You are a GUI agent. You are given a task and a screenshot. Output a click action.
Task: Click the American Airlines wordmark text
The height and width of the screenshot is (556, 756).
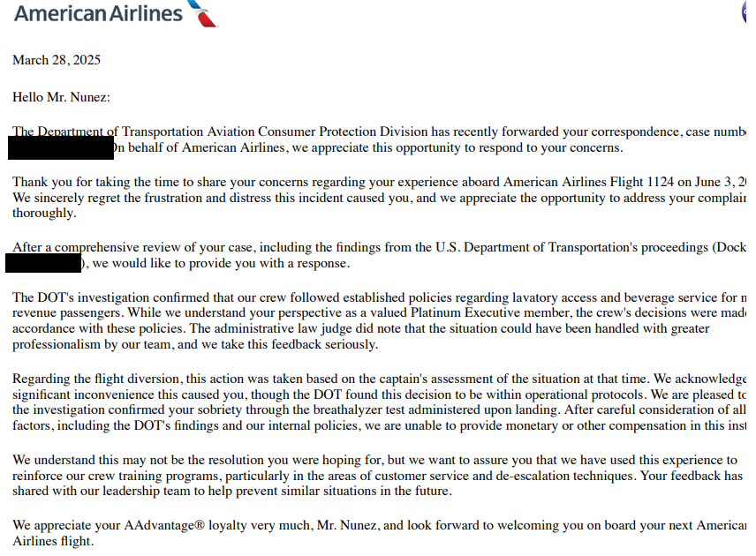tap(98, 13)
